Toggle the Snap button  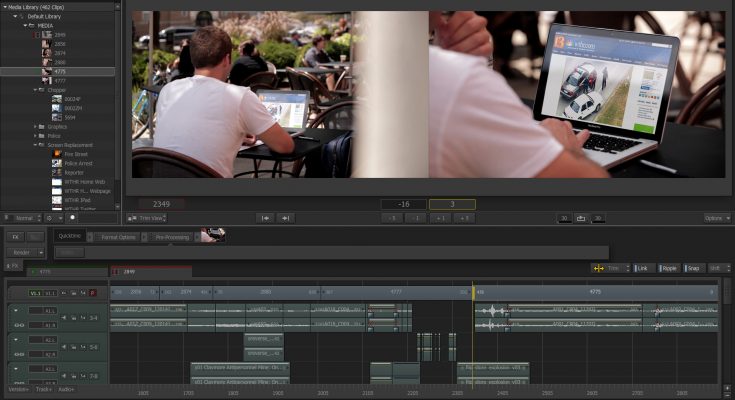693,268
